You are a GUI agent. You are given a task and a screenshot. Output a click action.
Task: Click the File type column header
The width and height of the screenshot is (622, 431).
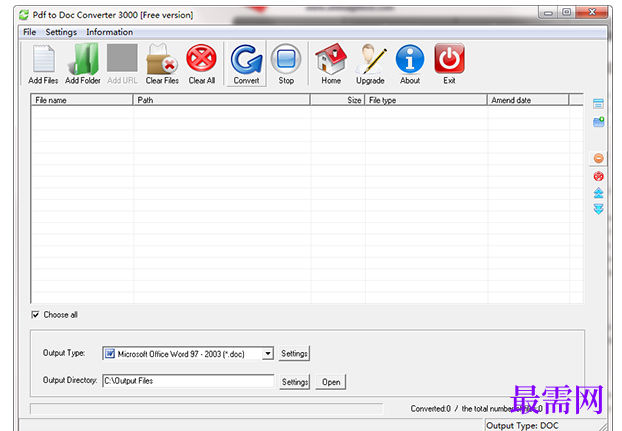click(426, 100)
